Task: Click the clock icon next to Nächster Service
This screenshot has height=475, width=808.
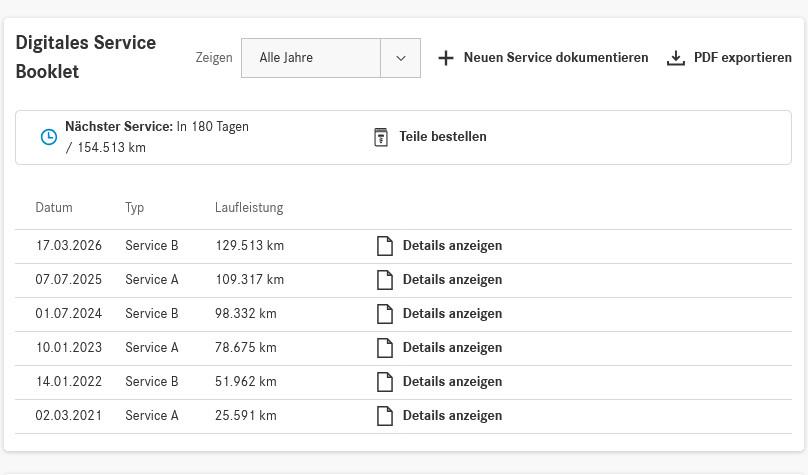Action: click(x=49, y=137)
